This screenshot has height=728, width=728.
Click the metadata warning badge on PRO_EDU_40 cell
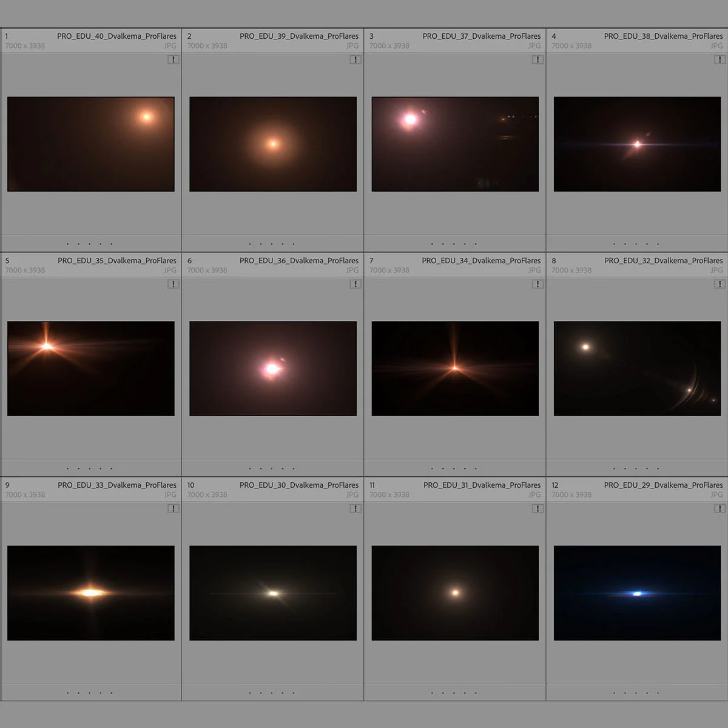[x=174, y=59]
